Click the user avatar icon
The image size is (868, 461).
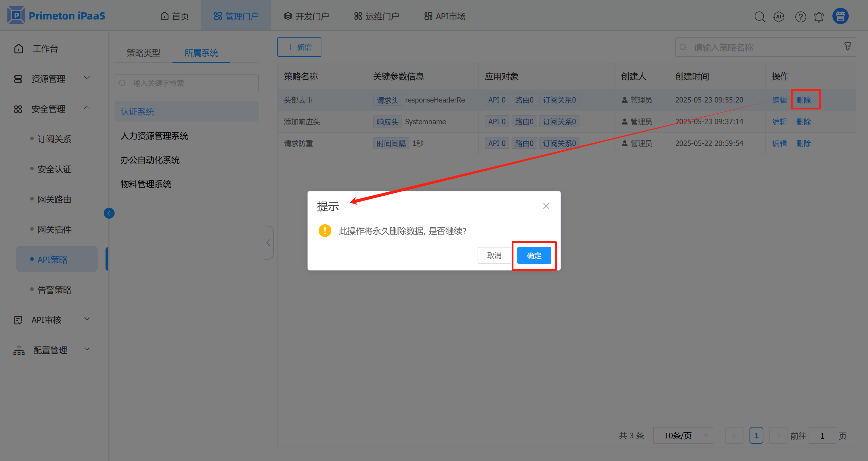tap(840, 16)
